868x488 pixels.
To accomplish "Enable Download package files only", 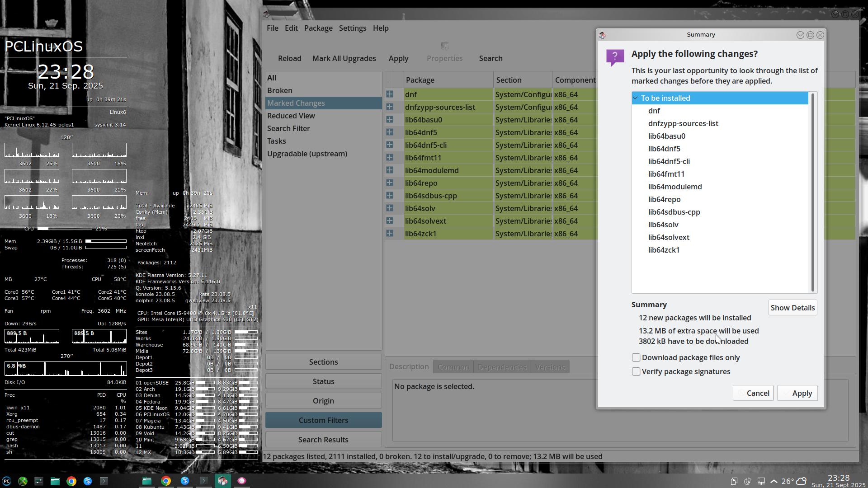I will (x=636, y=357).
